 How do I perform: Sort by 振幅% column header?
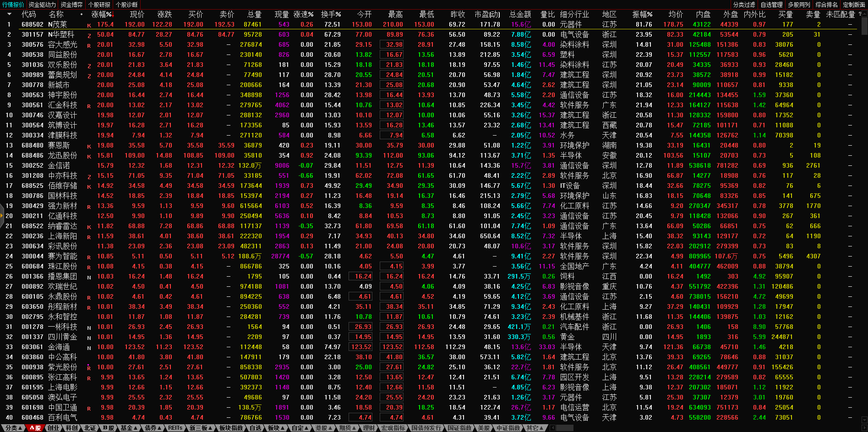click(x=642, y=14)
